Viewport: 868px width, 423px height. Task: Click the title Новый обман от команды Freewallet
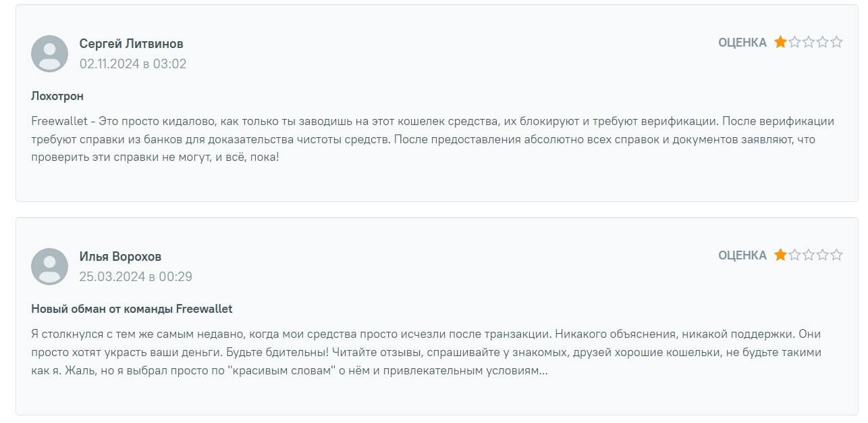132,309
